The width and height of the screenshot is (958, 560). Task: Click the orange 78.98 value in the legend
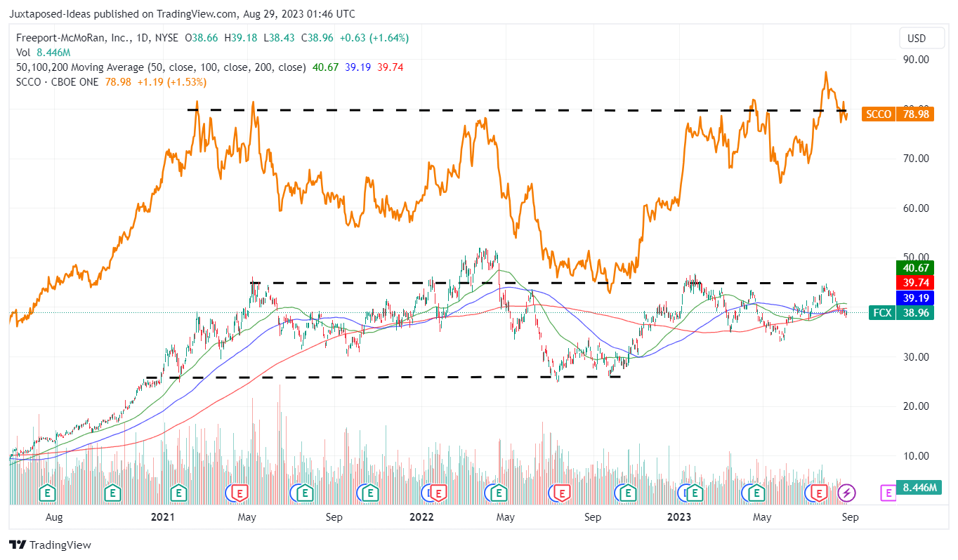(119, 82)
